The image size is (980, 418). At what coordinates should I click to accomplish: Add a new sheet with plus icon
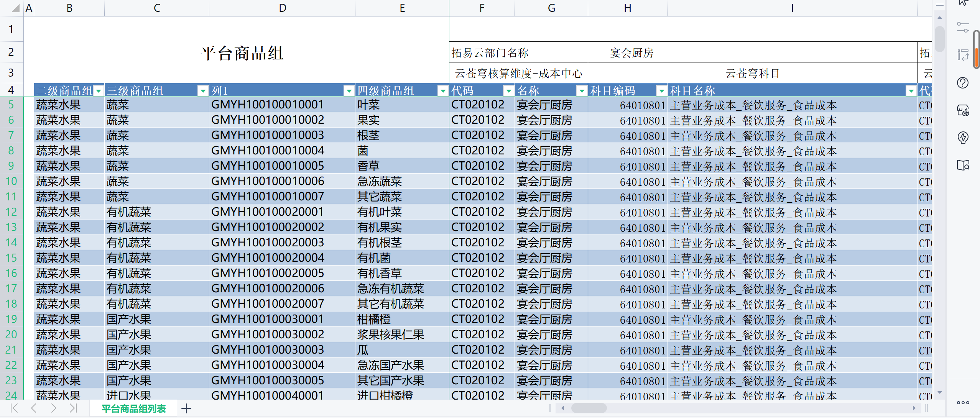point(186,408)
